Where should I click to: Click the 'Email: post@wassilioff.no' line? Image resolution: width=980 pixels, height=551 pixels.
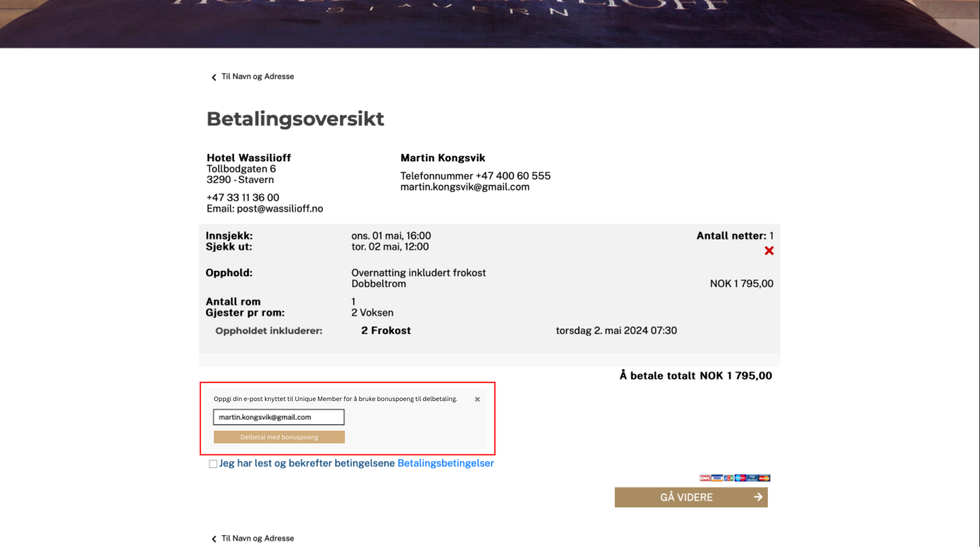tap(265, 209)
